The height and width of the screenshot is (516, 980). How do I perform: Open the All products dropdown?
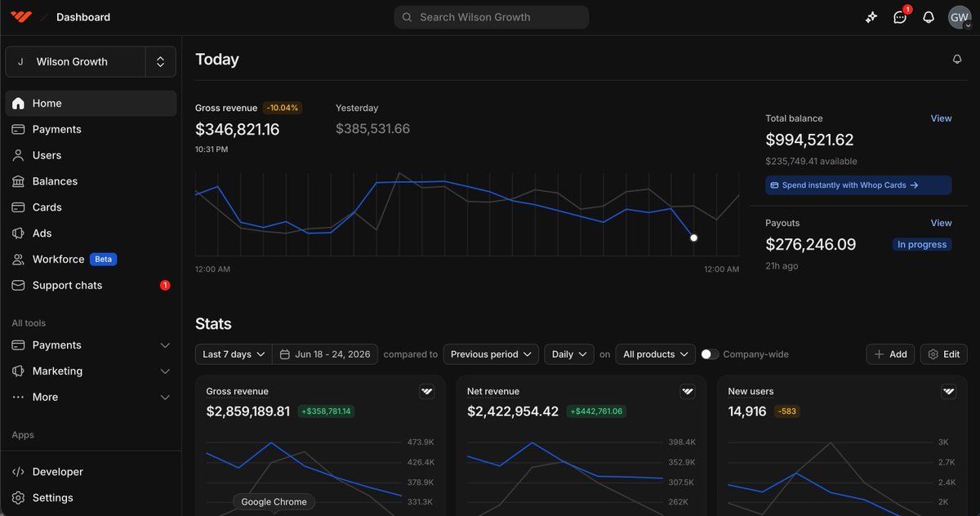(656, 354)
